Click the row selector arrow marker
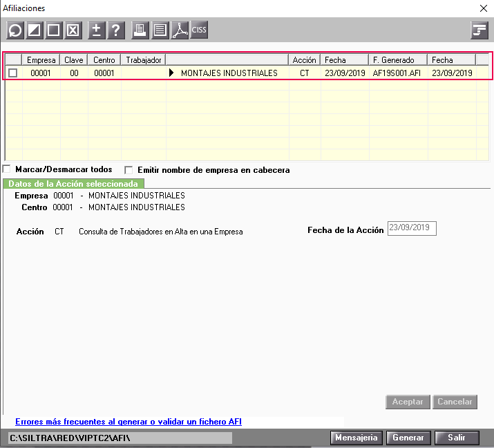Screen dimensions: 494x448 [171, 73]
